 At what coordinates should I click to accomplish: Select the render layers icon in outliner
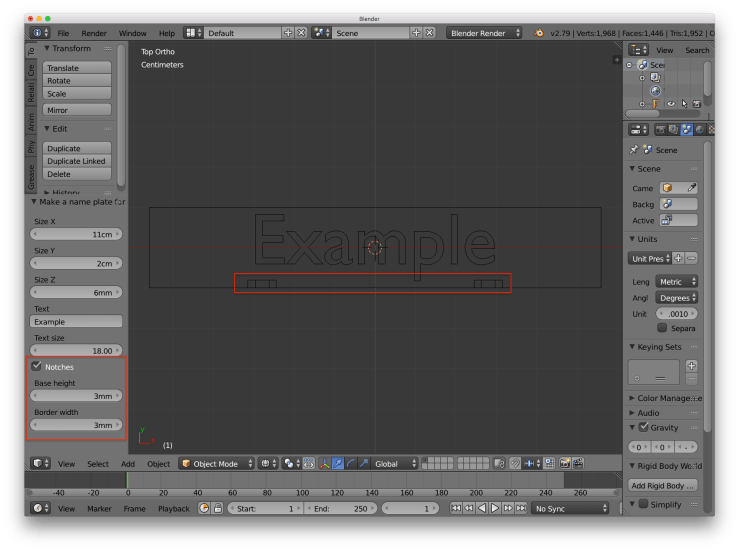click(656, 77)
